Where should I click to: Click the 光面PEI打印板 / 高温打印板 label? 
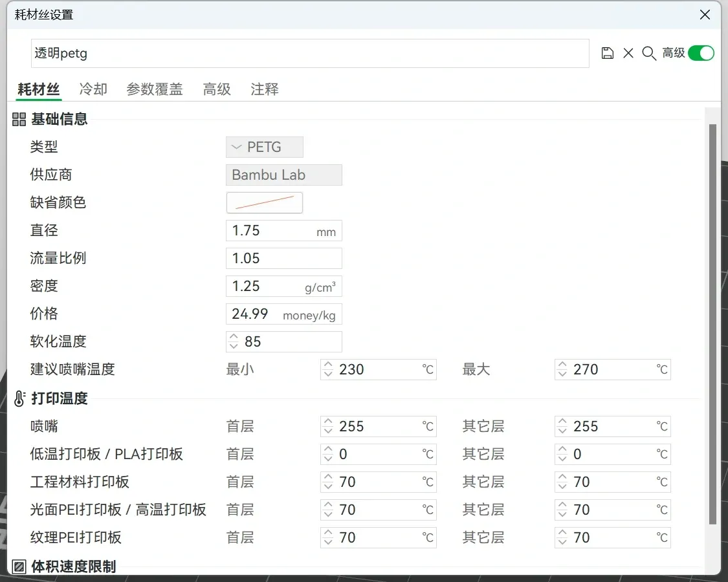click(x=118, y=510)
